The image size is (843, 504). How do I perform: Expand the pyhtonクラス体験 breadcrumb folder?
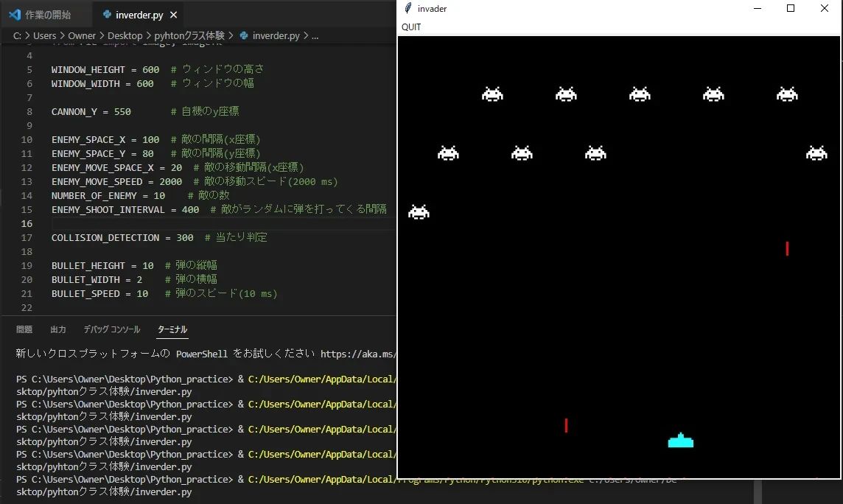(x=189, y=35)
